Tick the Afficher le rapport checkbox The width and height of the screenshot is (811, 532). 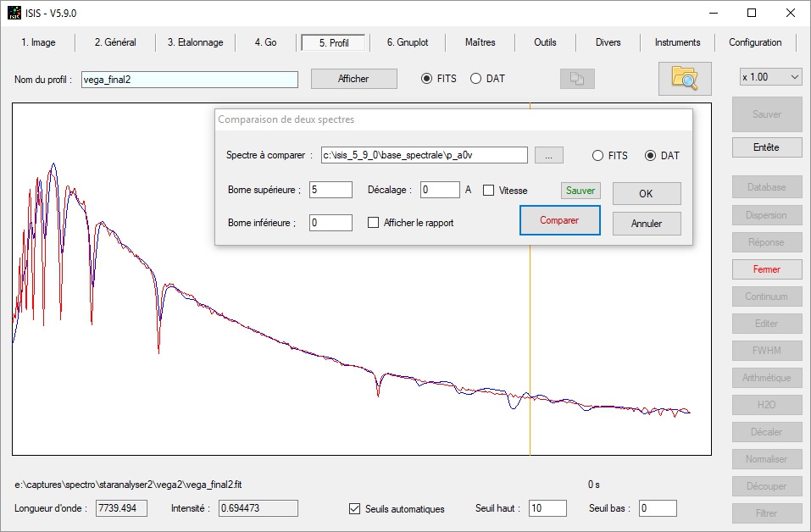pyautogui.click(x=373, y=222)
